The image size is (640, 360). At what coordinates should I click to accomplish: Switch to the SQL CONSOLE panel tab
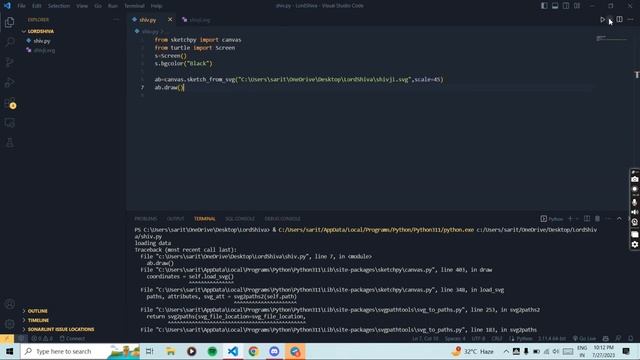pos(240,219)
